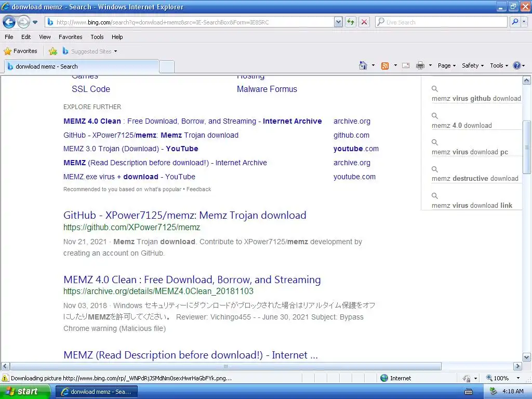Open Favorites center star button
The height and width of the screenshot is (399, 532).
pyautogui.click(x=20, y=51)
